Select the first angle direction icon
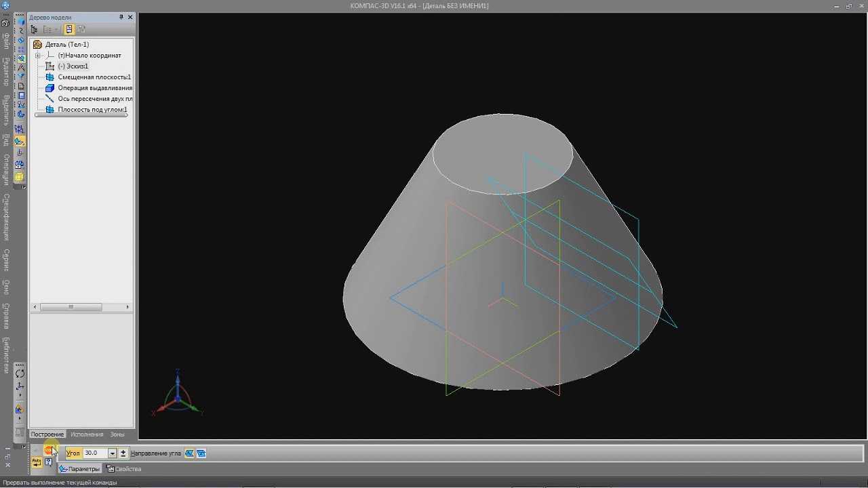Viewport: 868px width, 488px height. pos(189,453)
